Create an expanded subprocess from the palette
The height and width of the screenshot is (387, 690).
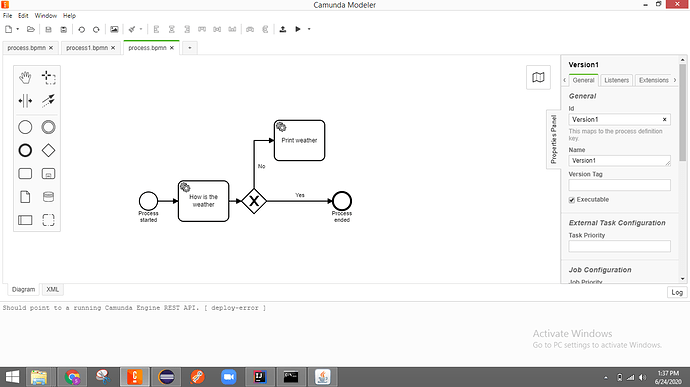(x=48, y=173)
